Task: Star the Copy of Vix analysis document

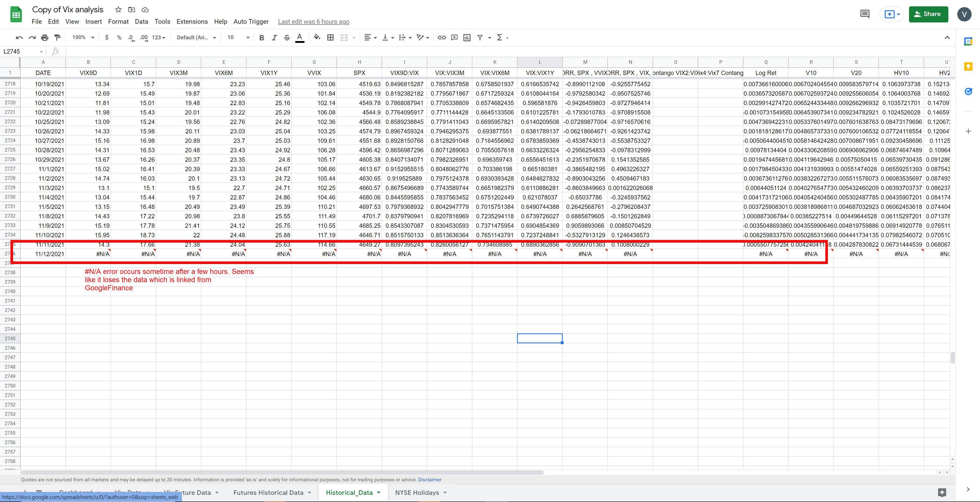Action: tap(118, 10)
